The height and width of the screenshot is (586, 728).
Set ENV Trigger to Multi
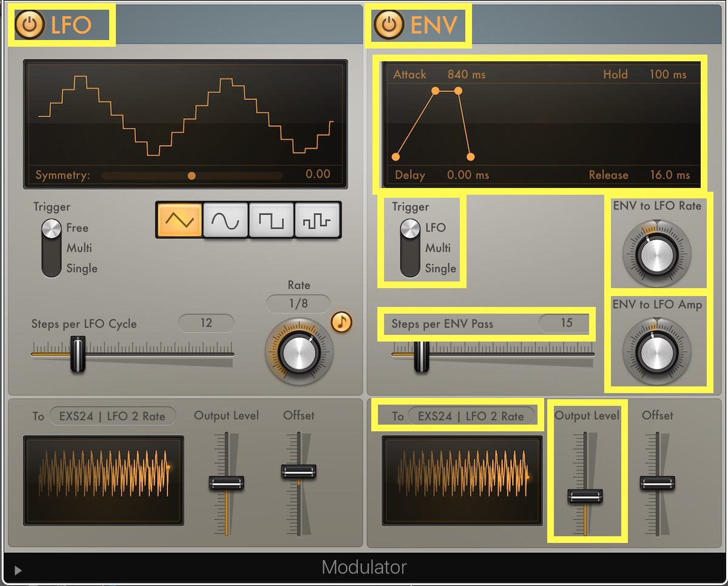(437, 248)
